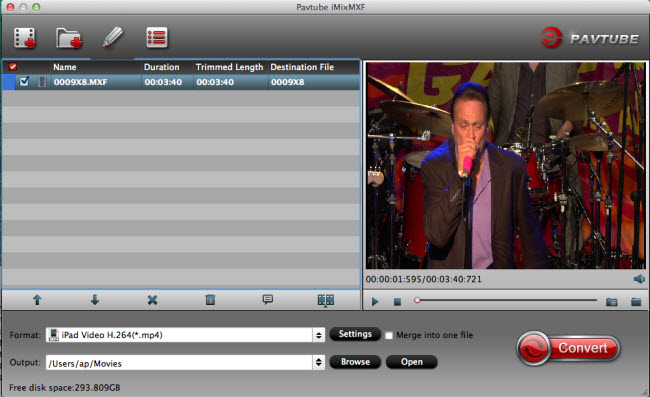The height and width of the screenshot is (397, 650).
Task: Uncheck the 0009X8.MXF file checkbox
Action: point(24,81)
